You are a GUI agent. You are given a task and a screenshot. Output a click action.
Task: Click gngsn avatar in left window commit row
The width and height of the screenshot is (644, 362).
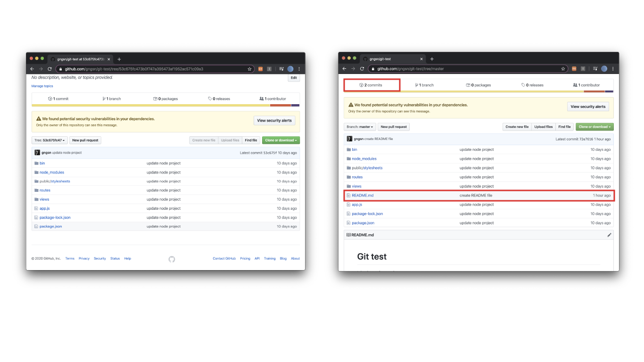pos(37,153)
